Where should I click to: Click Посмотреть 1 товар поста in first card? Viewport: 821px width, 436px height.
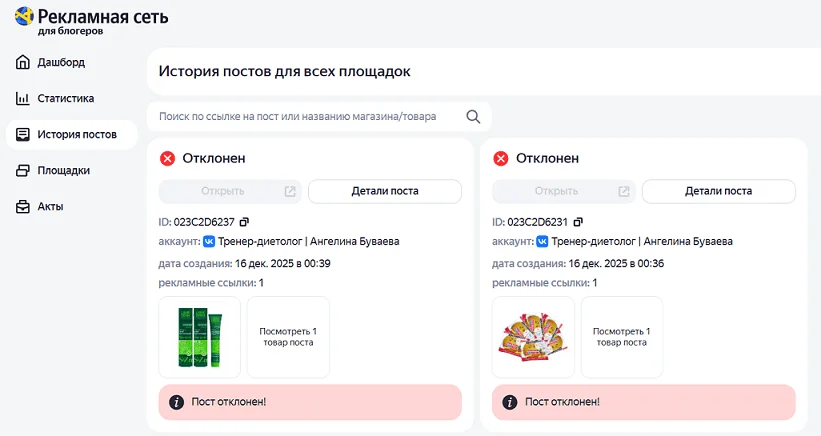(288, 337)
